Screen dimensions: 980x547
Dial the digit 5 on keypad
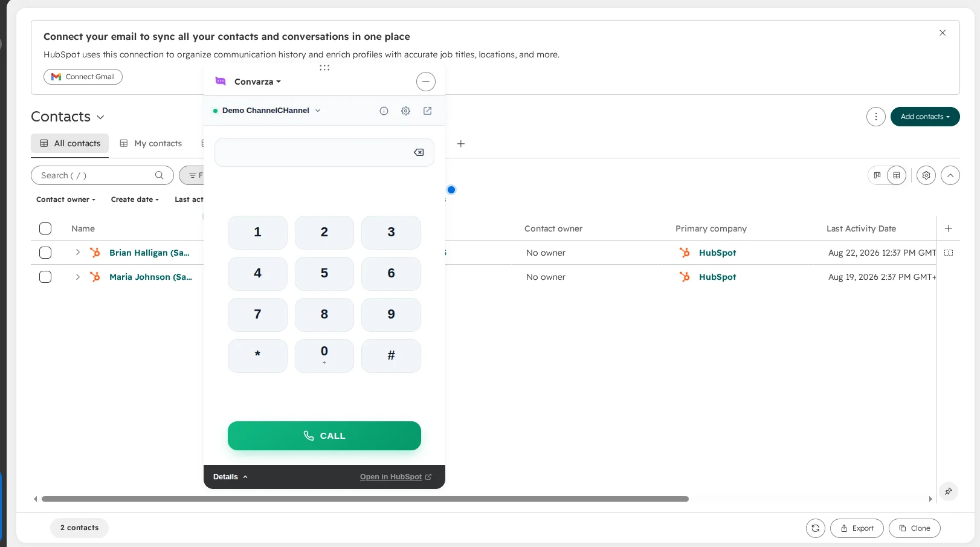click(324, 274)
